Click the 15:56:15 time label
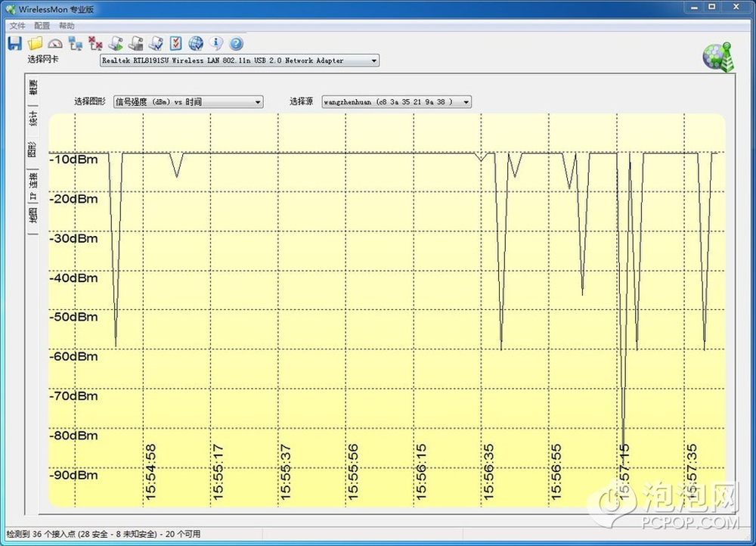Viewport: 756px width, 546px height. [x=421, y=472]
